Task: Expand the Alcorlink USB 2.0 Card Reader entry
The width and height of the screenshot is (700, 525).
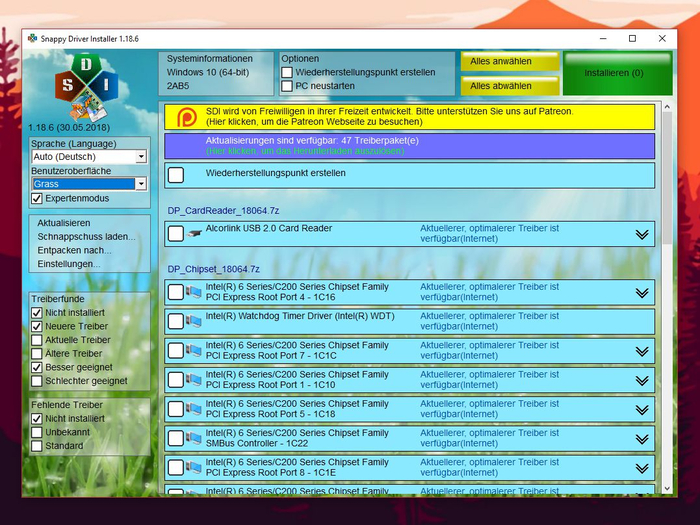Action: coord(642,234)
